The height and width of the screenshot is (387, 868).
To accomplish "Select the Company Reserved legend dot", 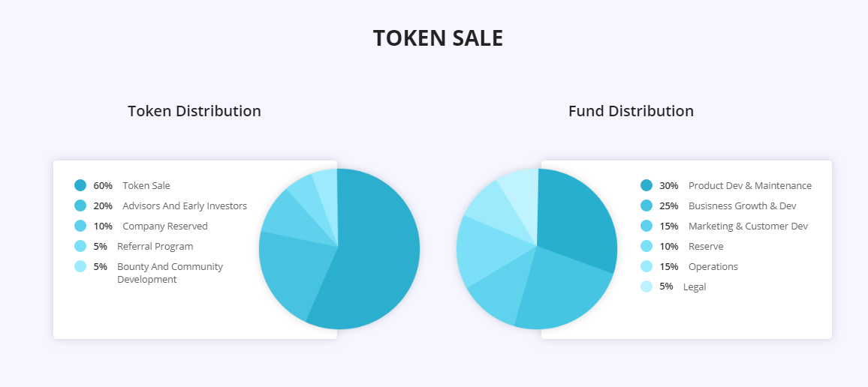I will pyautogui.click(x=80, y=226).
